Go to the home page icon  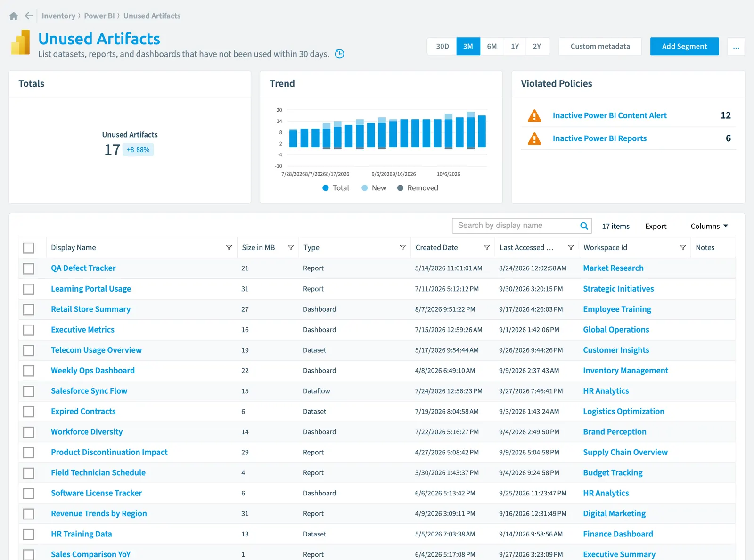click(x=14, y=16)
